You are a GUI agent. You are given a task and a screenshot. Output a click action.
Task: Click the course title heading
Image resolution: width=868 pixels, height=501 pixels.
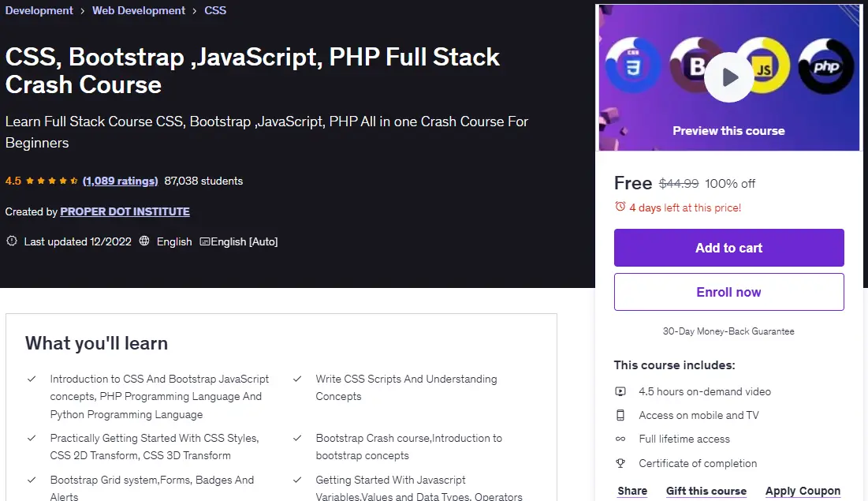point(252,70)
